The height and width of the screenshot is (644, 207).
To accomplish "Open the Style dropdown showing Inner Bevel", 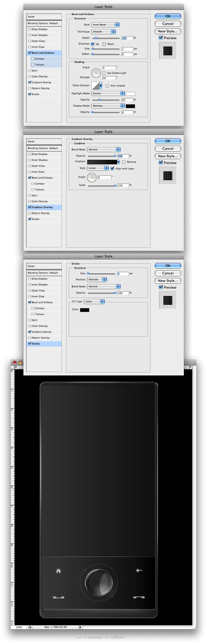I will pyautogui.click(x=105, y=25).
